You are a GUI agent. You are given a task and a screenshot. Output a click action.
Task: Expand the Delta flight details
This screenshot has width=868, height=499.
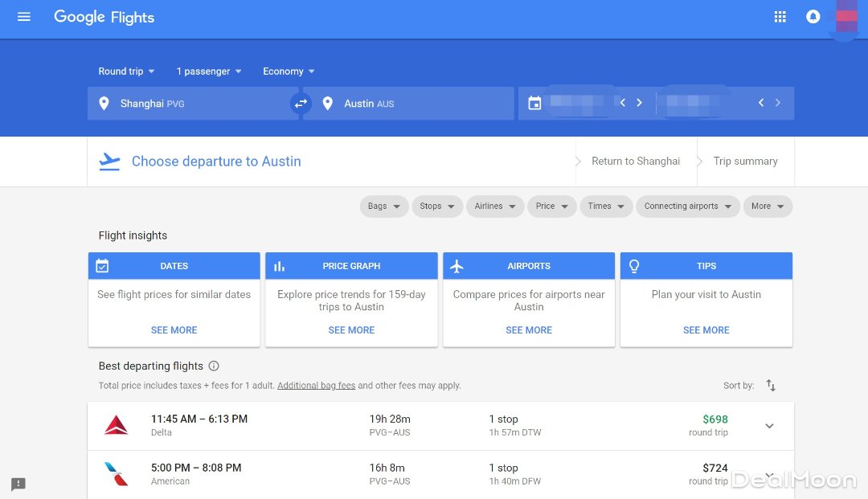tap(769, 426)
